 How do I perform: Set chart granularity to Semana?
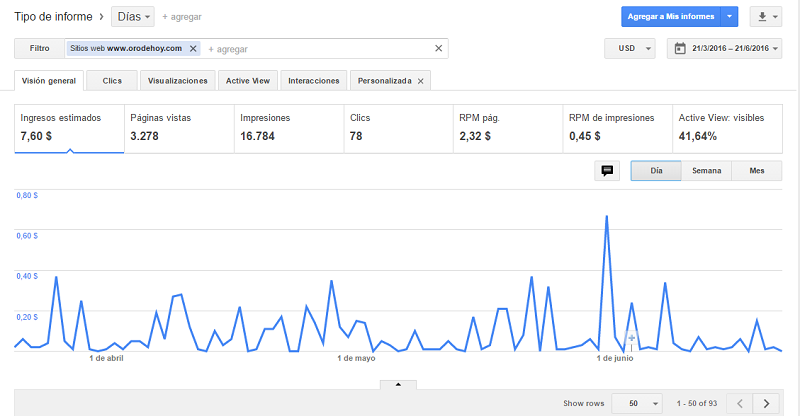tap(707, 170)
